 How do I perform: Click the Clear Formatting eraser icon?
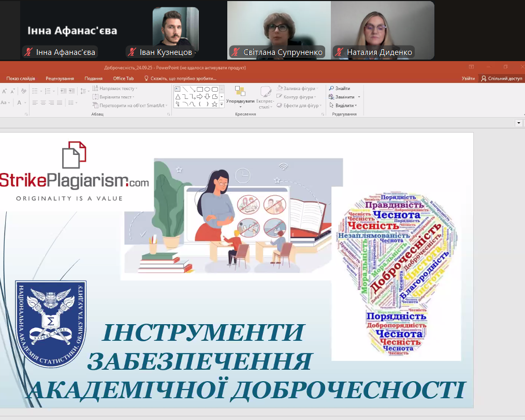click(x=23, y=91)
